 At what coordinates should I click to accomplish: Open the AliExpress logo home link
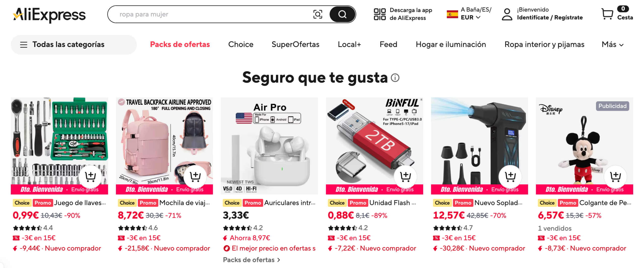[50, 15]
